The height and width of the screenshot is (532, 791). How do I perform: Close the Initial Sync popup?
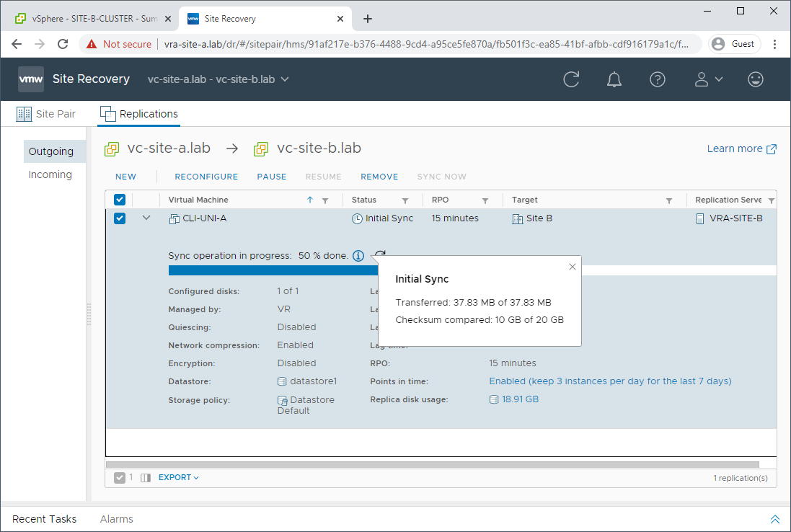573,267
